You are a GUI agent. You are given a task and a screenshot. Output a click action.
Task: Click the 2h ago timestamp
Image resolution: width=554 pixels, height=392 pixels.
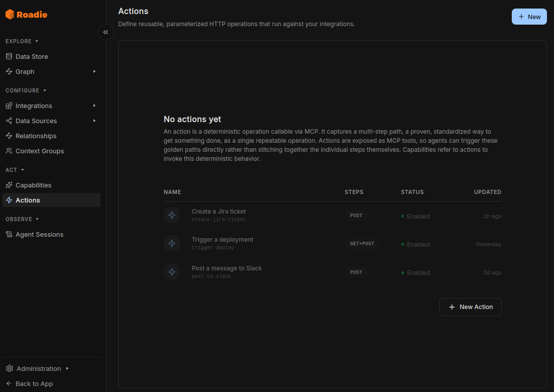[x=493, y=216]
